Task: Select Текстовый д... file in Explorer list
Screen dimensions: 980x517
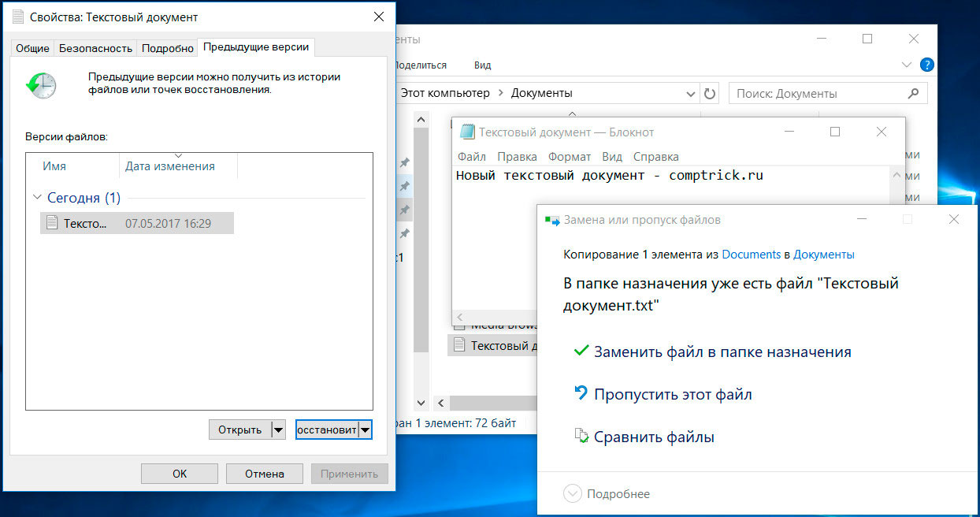Action: click(492, 345)
